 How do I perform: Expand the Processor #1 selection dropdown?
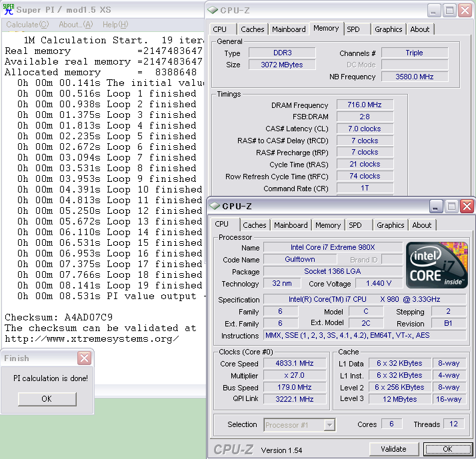click(x=329, y=425)
